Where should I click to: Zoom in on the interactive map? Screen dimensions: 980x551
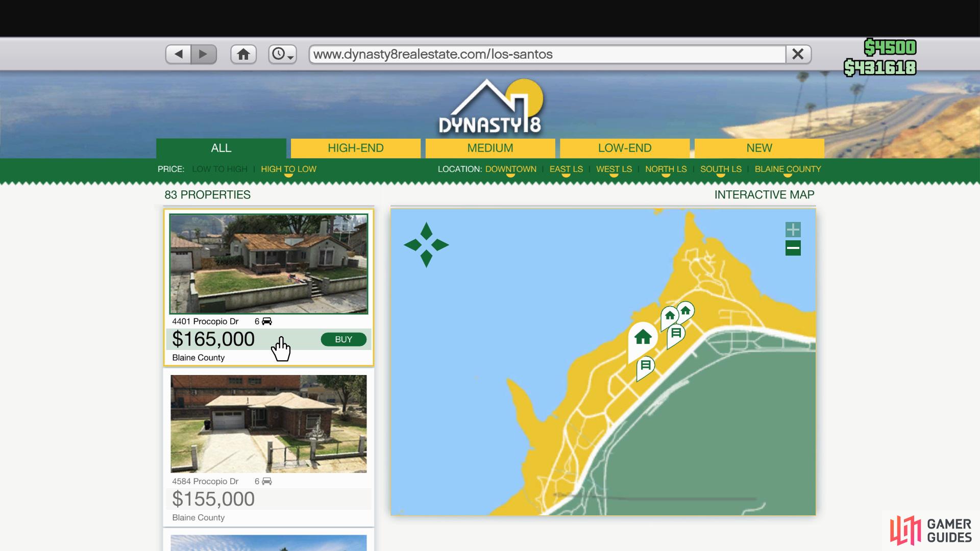point(793,230)
